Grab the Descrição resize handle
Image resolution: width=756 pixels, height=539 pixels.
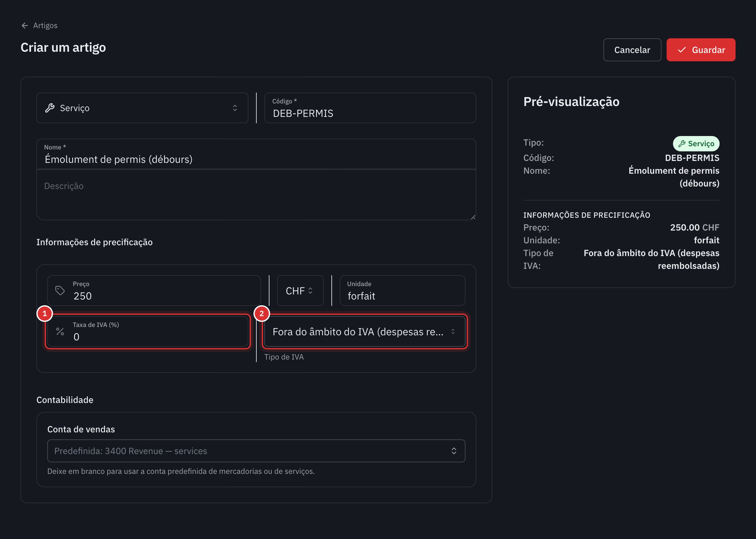pyautogui.click(x=473, y=217)
